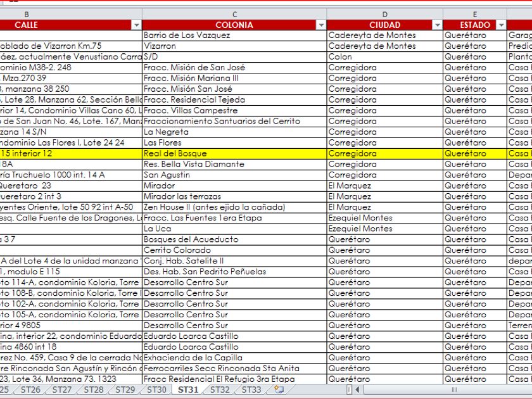Open the COLONIA column filter dropdown

click(x=321, y=25)
